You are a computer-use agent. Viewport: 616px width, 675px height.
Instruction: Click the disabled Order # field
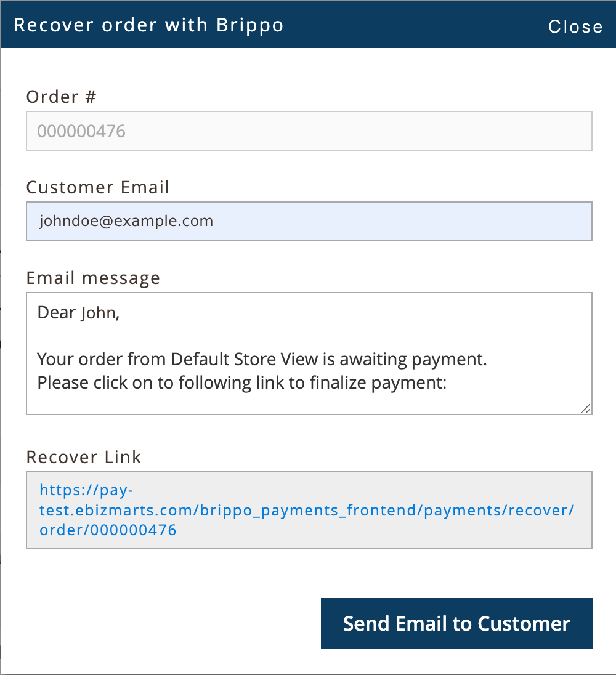point(309,131)
